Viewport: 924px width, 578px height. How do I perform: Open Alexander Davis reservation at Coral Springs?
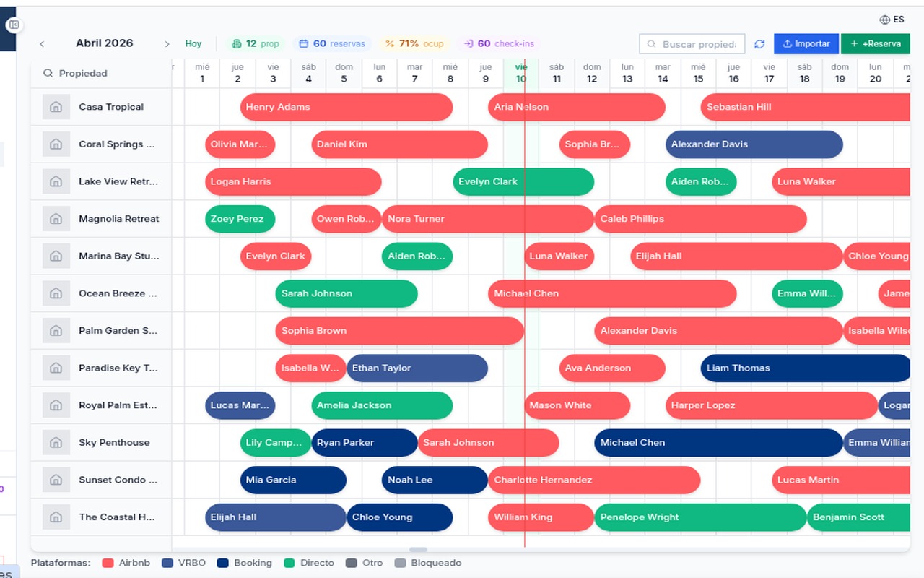click(x=754, y=144)
